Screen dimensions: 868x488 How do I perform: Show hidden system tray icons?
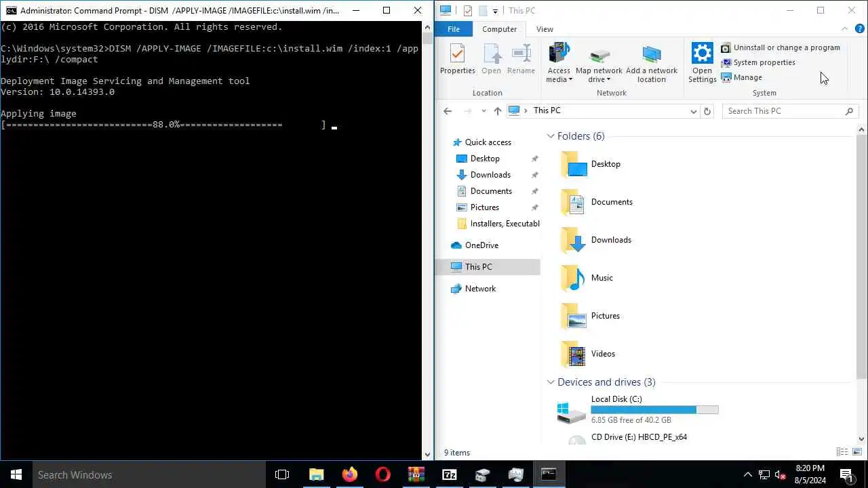[x=748, y=474]
